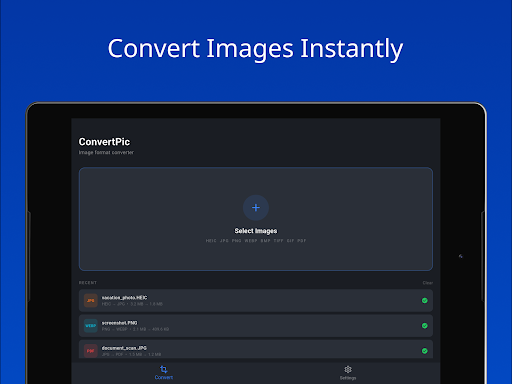This screenshot has width=512, height=384.
Task: Click the 'Image format converter' subtitle
Action: point(106,152)
